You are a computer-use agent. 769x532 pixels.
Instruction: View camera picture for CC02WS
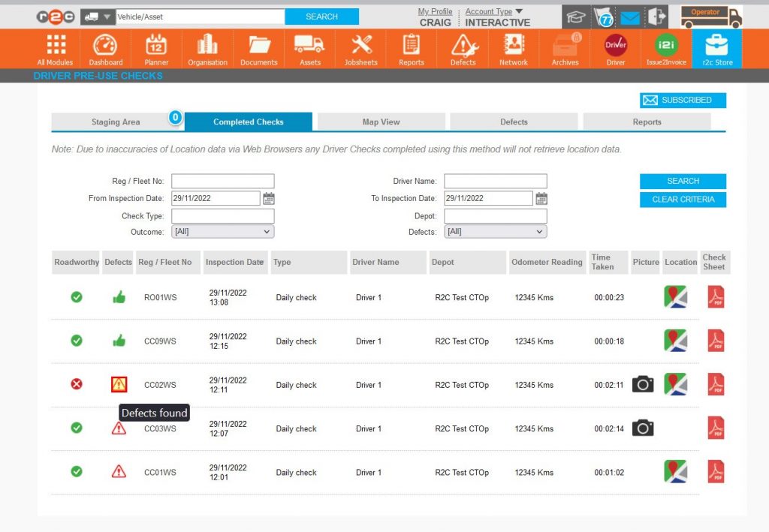642,384
